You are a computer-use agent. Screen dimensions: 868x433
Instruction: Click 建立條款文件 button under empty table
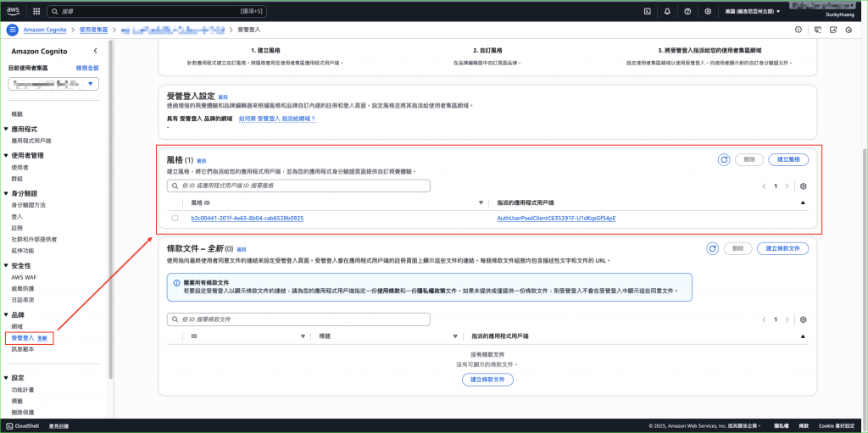[487, 380]
